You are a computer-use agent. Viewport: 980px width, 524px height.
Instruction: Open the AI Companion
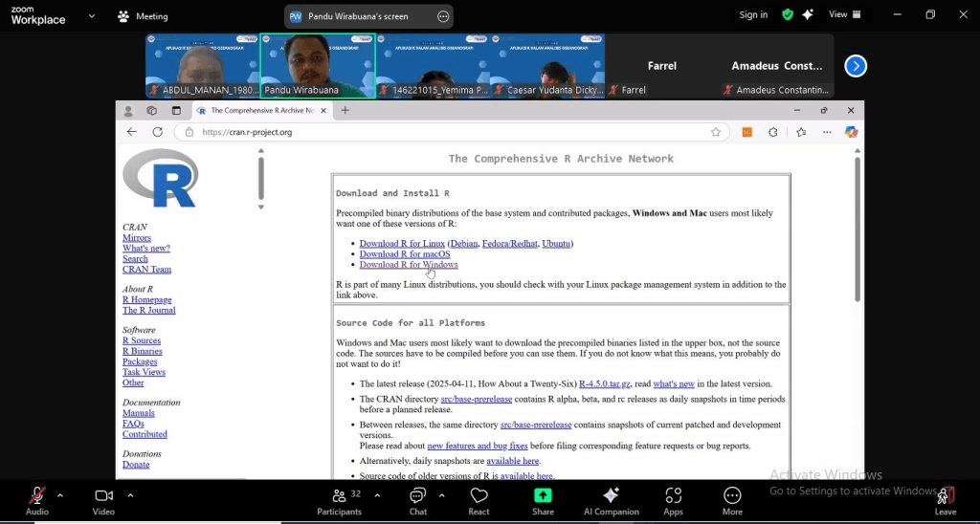pyautogui.click(x=611, y=500)
